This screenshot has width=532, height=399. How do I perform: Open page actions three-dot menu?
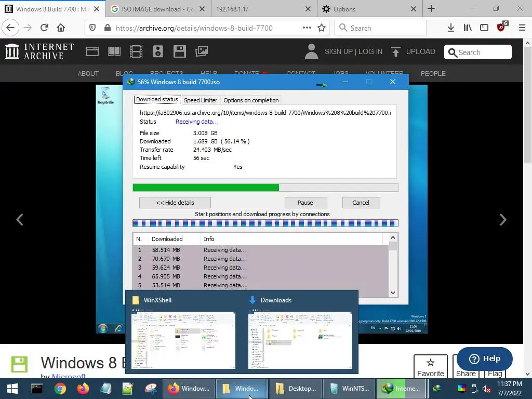pos(307,28)
